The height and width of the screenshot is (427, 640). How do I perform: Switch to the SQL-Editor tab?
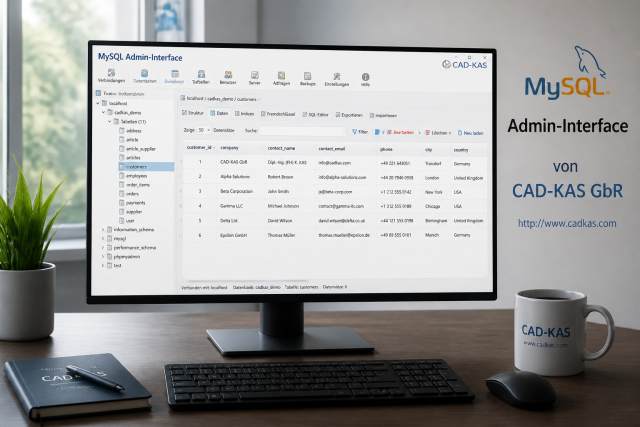315,115
